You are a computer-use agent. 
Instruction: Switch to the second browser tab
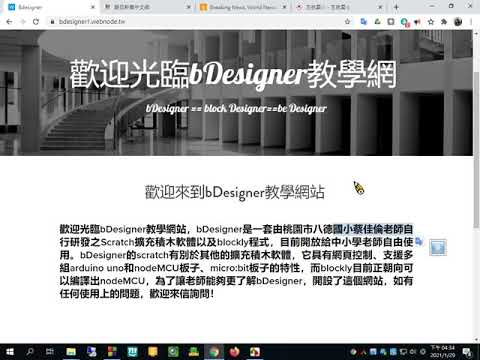147,7
